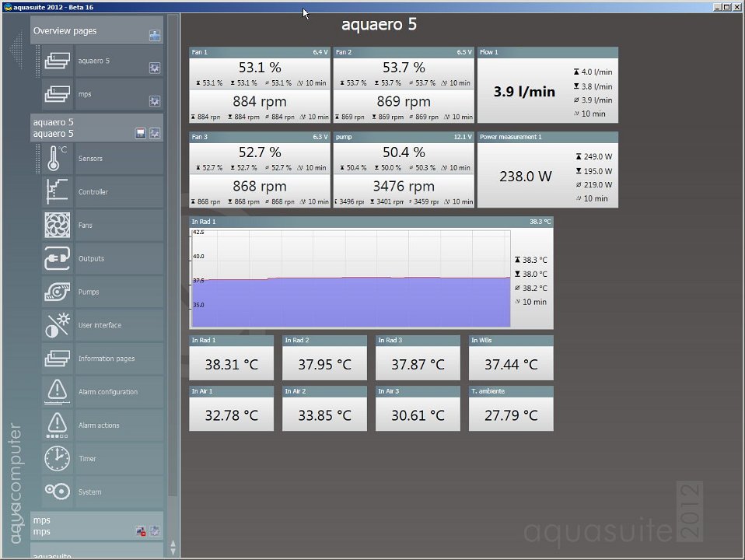Screen dimensions: 745x560
Task: Open the User interface brightness icon
Action: pos(58,325)
